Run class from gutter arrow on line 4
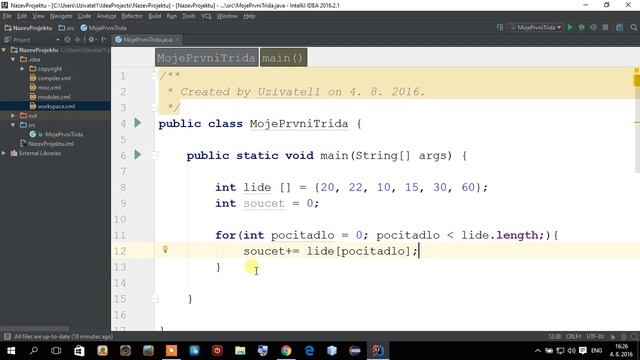 click(138, 123)
